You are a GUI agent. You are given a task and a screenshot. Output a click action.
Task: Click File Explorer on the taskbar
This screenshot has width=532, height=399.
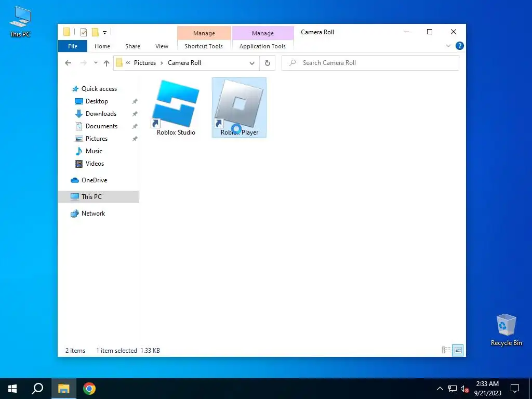63,389
